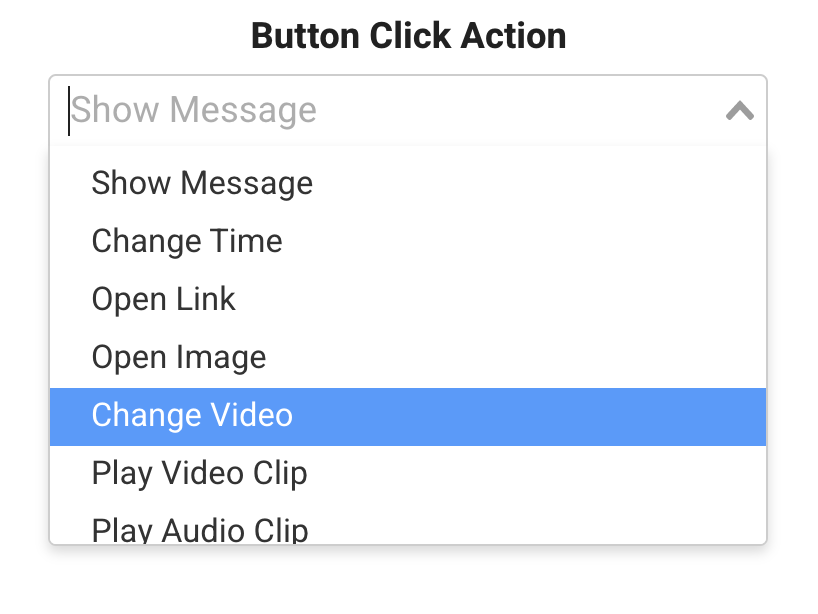Select the Open Link action
The width and height of the screenshot is (818, 614).
(164, 299)
